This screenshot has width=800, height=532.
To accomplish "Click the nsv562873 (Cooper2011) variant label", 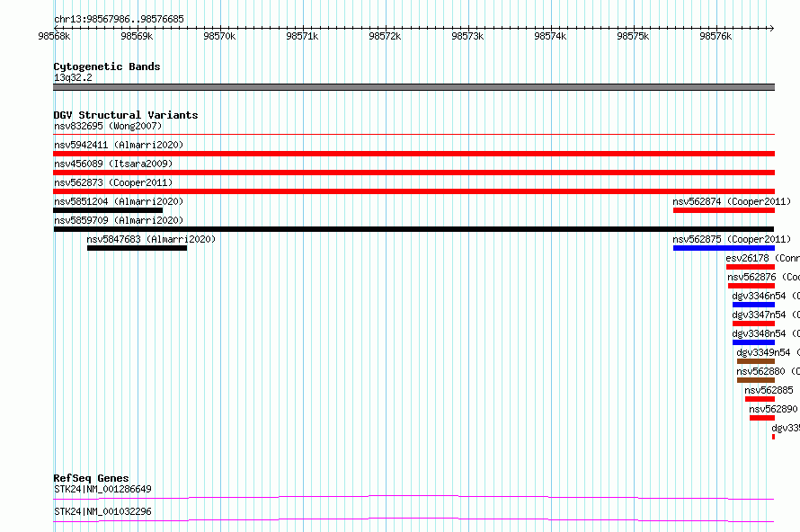I will point(113,182).
